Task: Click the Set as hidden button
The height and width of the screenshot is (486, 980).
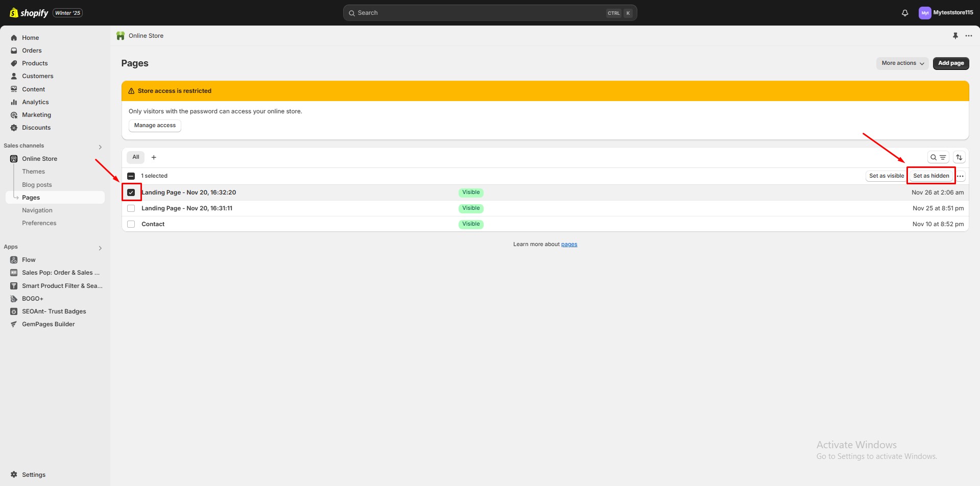Action: click(x=930, y=176)
